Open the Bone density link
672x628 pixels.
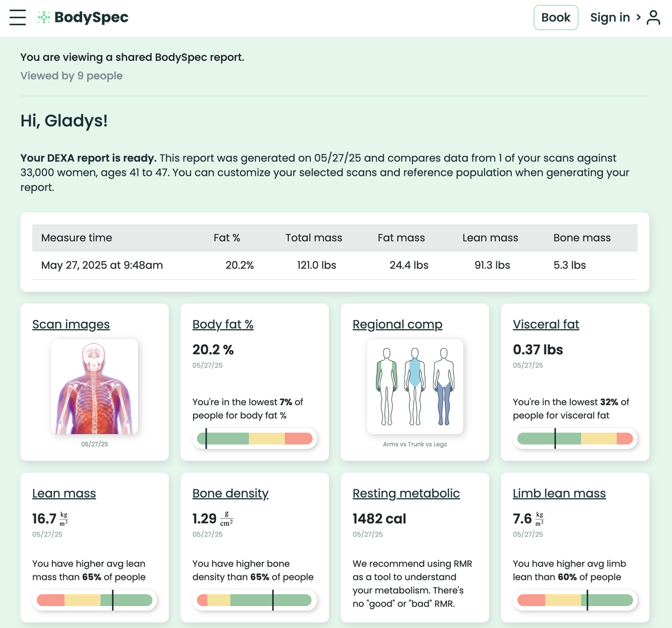tap(231, 494)
